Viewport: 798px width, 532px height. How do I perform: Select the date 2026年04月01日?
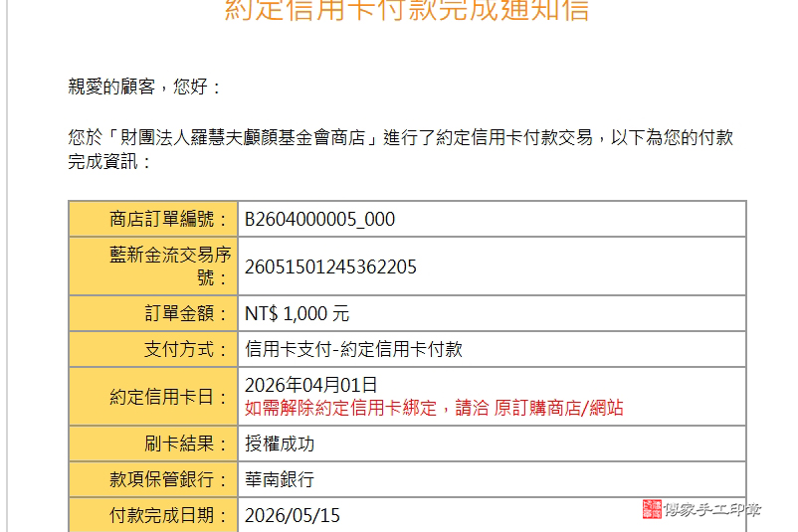(311, 385)
